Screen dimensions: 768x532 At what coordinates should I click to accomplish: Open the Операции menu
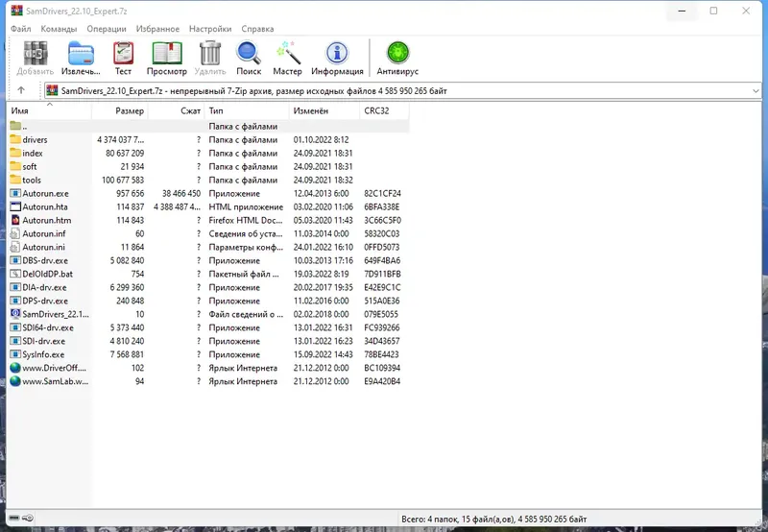click(x=107, y=29)
